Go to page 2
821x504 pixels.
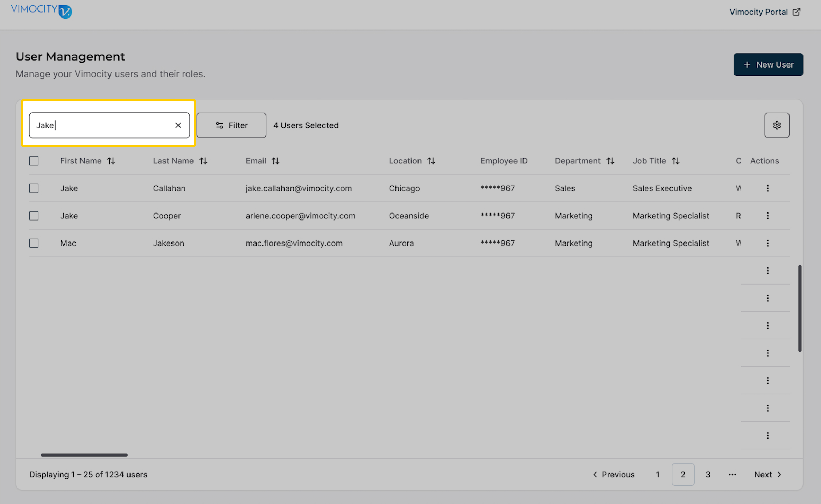[683, 475]
